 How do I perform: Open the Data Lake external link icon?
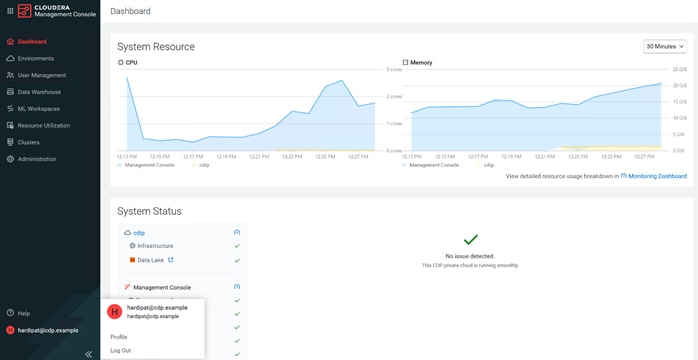coord(170,260)
